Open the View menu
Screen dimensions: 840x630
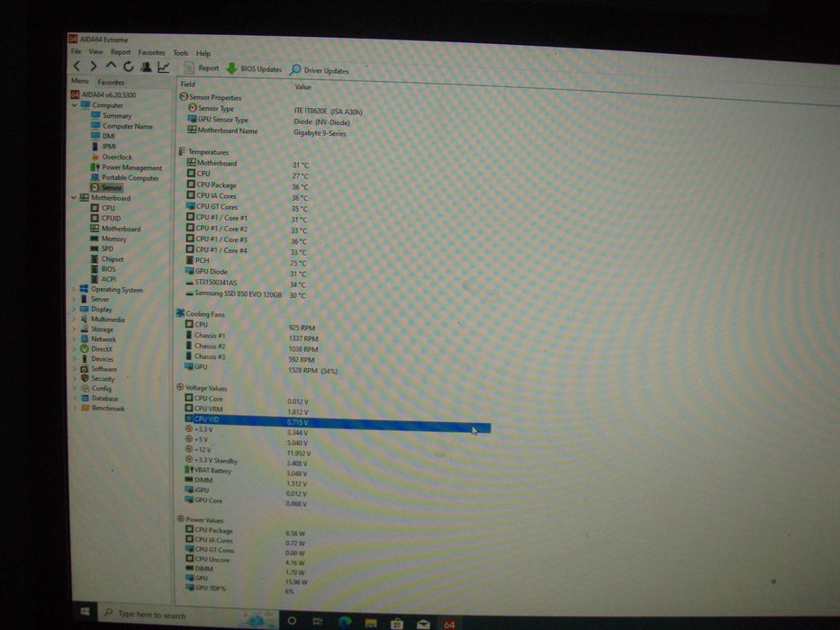pyautogui.click(x=96, y=51)
